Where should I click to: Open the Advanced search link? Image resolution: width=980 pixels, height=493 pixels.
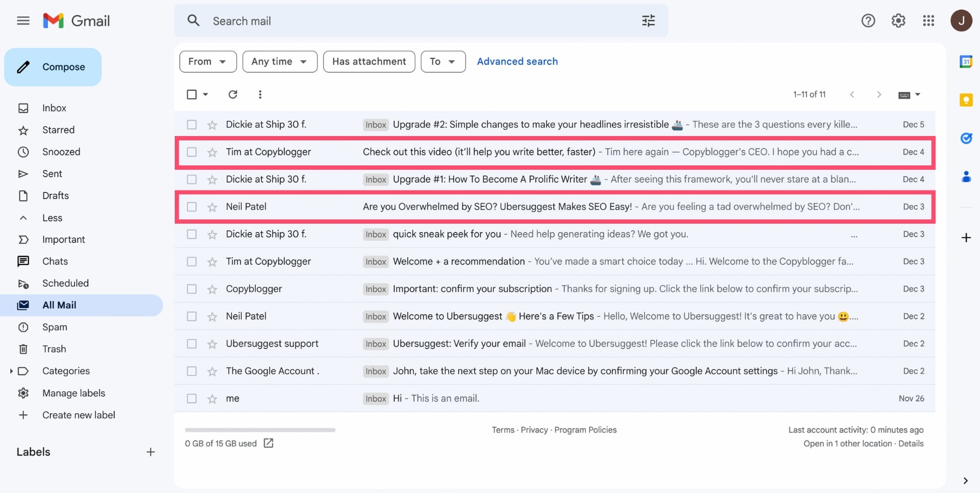517,61
